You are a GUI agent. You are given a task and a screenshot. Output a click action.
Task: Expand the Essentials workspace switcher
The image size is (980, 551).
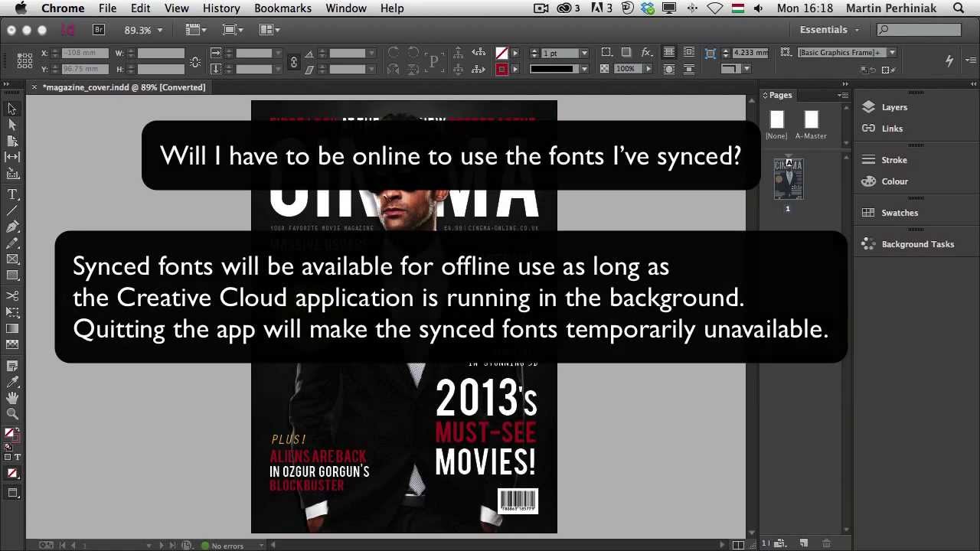[x=830, y=30]
